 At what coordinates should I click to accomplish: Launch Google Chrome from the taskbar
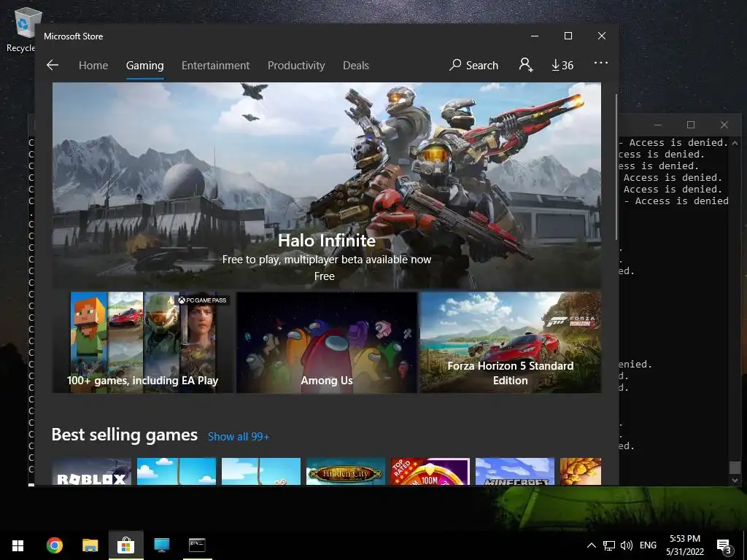click(54, 545)
